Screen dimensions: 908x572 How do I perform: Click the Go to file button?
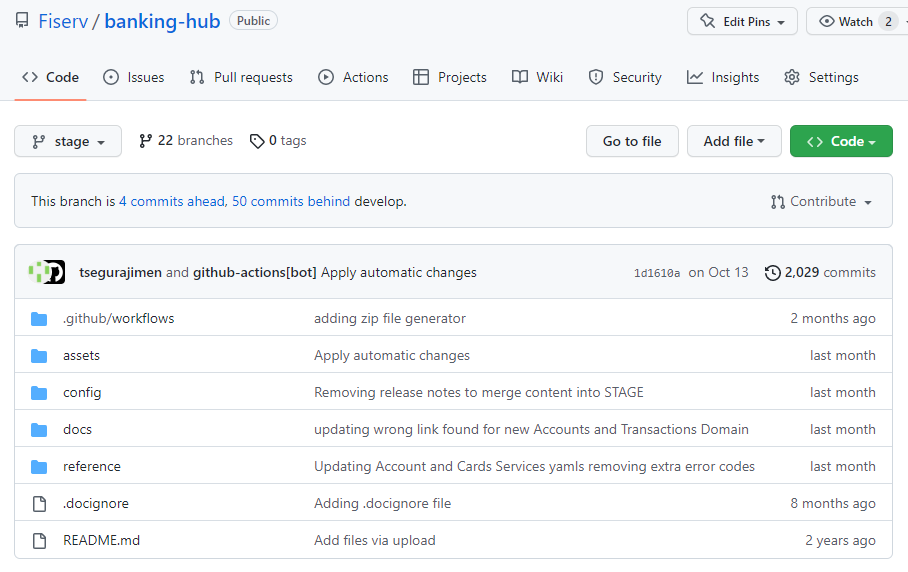click(632, 141)
